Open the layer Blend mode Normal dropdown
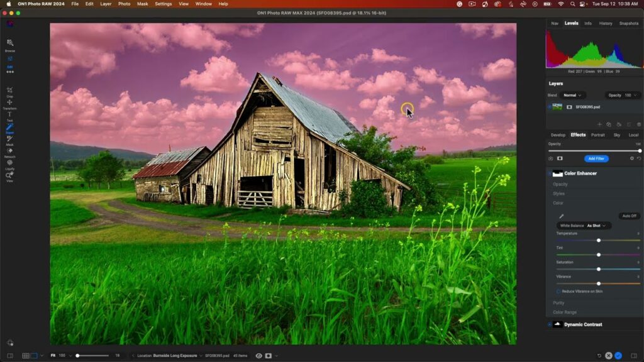 click(x=570, y=95)
